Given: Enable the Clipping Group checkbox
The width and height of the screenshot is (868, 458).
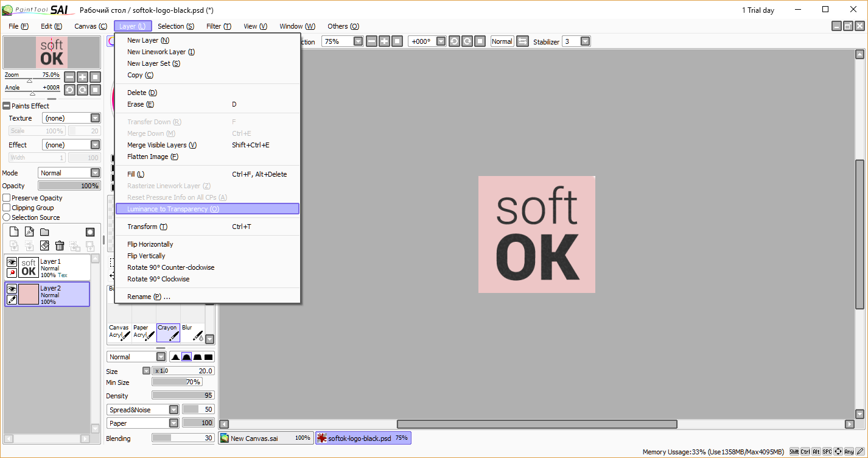Looking at the screenshot, I should pos(7,208).
